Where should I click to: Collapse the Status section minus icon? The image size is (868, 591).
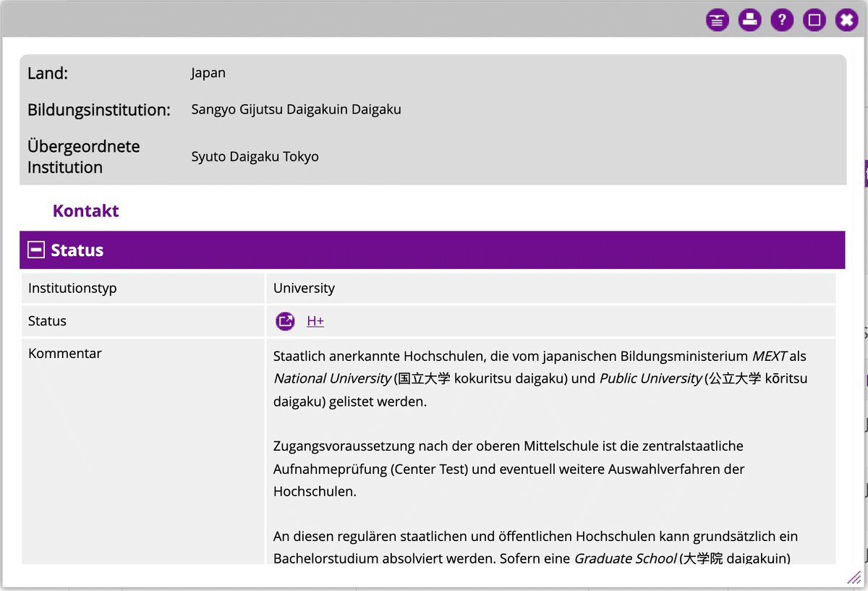click(x=35, y=250)
